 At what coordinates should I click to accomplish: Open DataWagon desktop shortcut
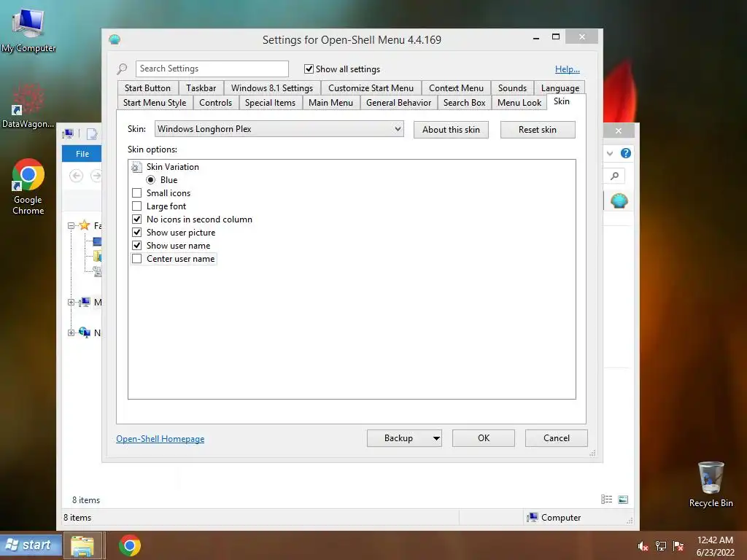point(28,106)
